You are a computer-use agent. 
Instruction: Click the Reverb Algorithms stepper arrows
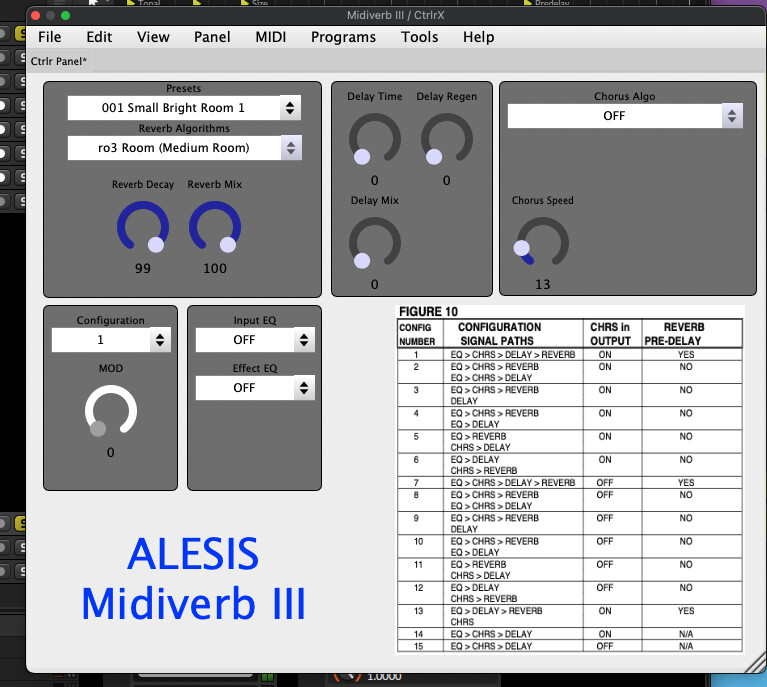[291, 148]
